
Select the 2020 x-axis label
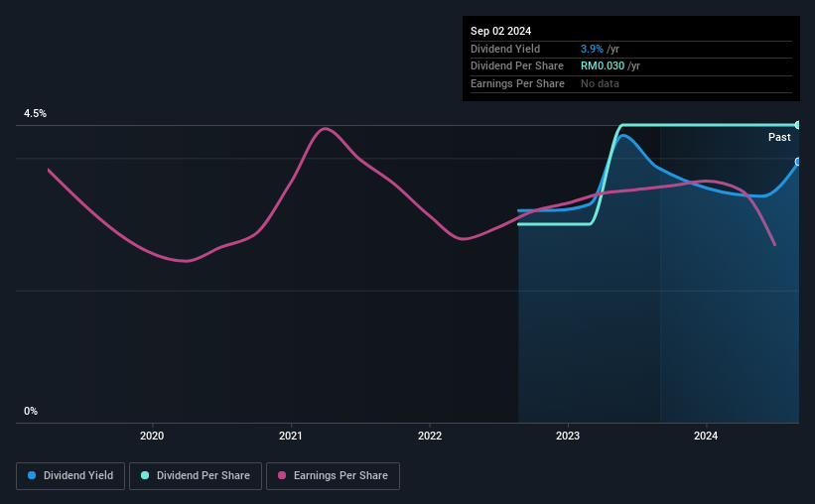[x=152, y=436]
